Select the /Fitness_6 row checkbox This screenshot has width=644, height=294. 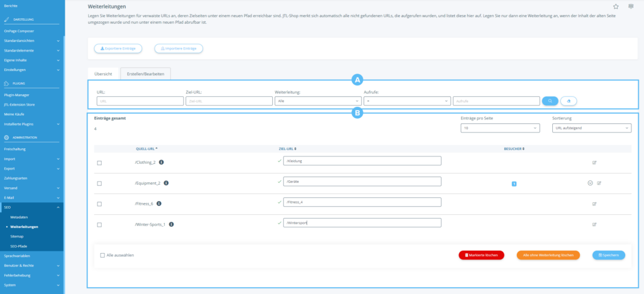point(99,204)
